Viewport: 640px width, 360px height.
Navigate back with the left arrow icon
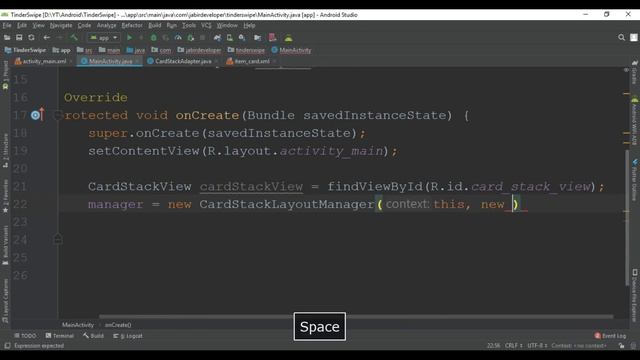47,38
